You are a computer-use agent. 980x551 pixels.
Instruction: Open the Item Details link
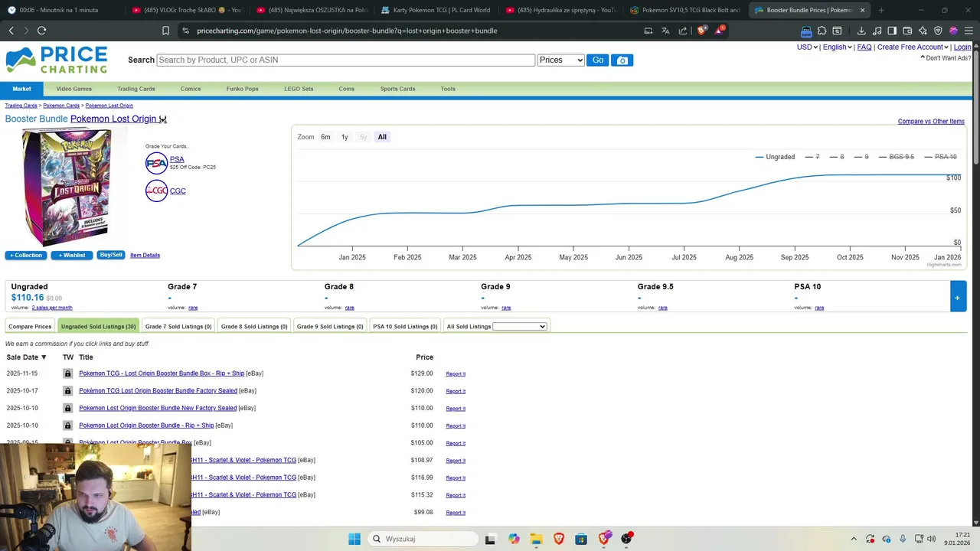pos(145,255)
